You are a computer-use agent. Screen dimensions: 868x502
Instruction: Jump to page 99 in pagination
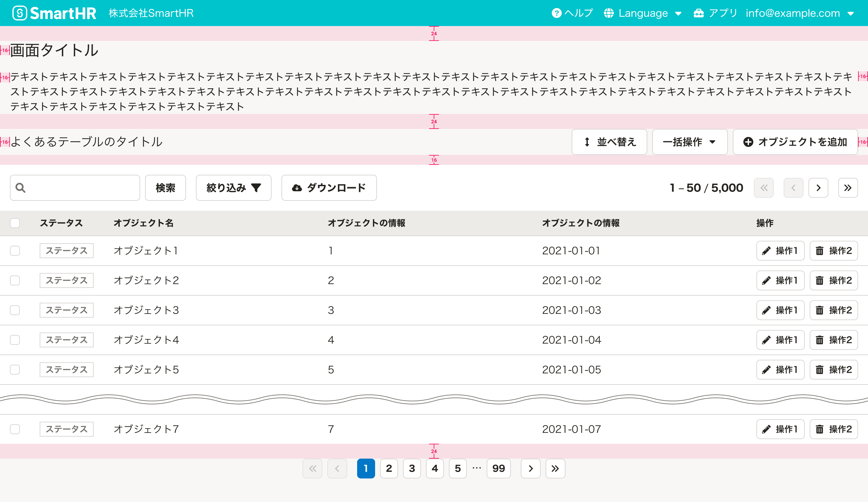[498, 469]
